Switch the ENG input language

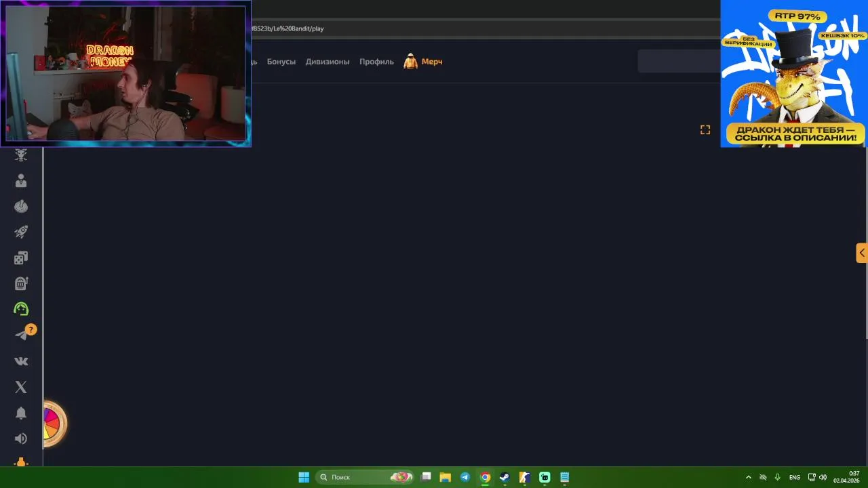(x=795, y=477)
